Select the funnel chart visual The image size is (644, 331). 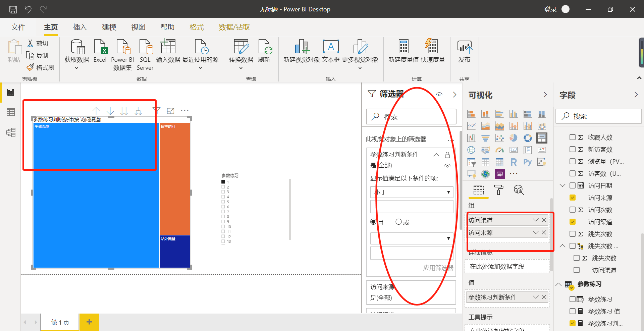click(x=485, y=138)
